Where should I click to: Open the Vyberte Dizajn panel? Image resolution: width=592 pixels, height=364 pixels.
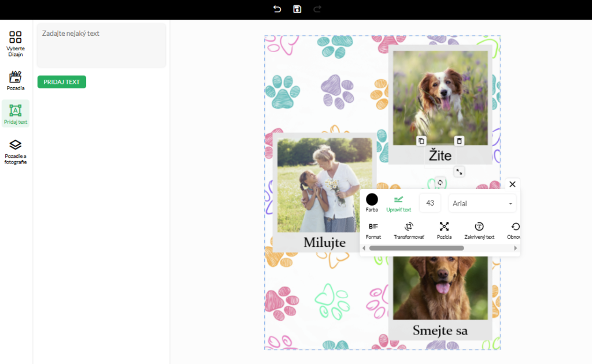click(x=16, y=44)
